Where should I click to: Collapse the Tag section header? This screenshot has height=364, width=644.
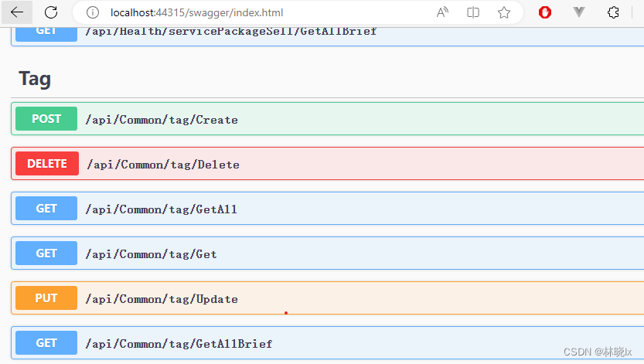36,79
